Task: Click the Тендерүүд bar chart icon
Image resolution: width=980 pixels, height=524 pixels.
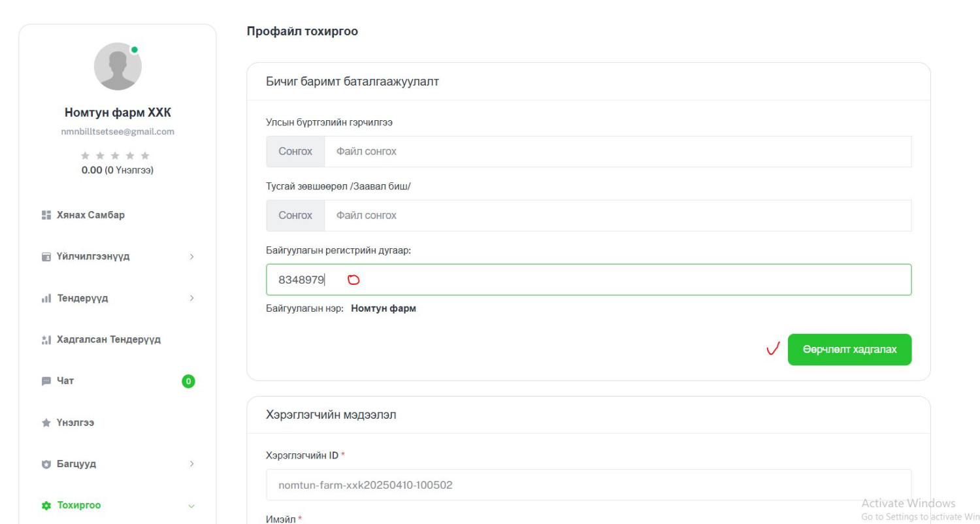Action: tap(46, 299)
